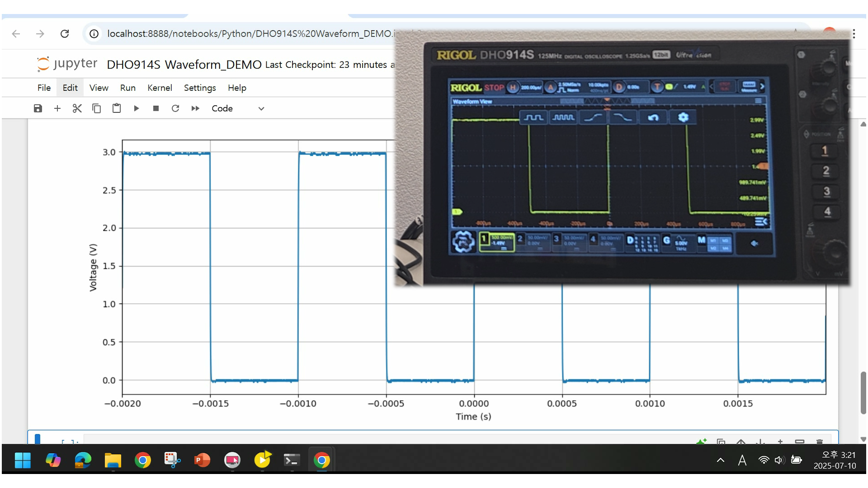Restart the kernel with circular arrow icon
Image resolution: width=868 pixels, height=488 pixels.
(x=175, y=108)
